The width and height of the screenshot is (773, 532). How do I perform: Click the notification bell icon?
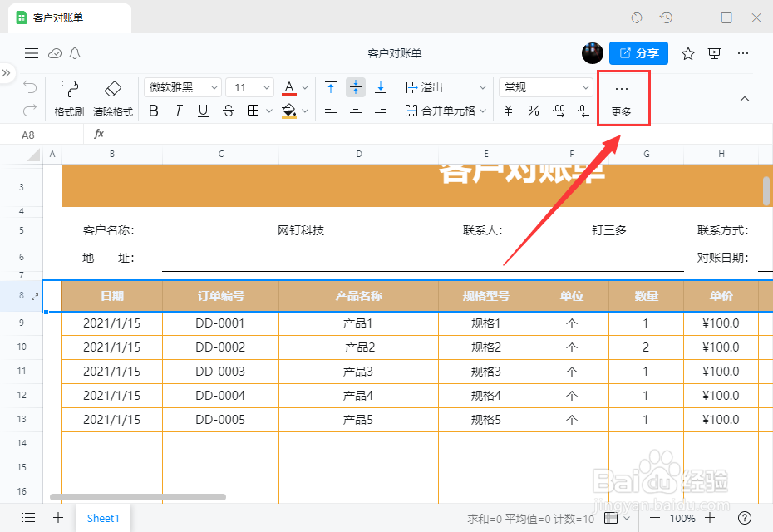tap(75, 53)
